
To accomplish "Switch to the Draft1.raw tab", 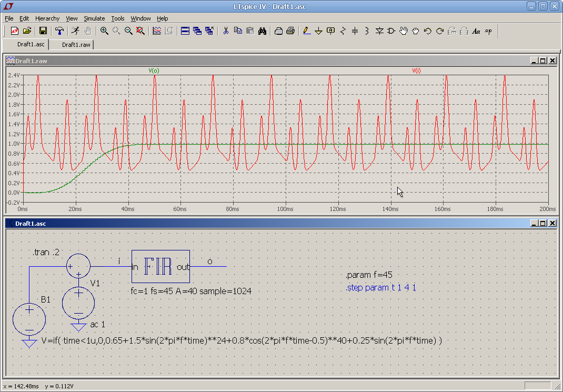I will [x=76, y=45].
